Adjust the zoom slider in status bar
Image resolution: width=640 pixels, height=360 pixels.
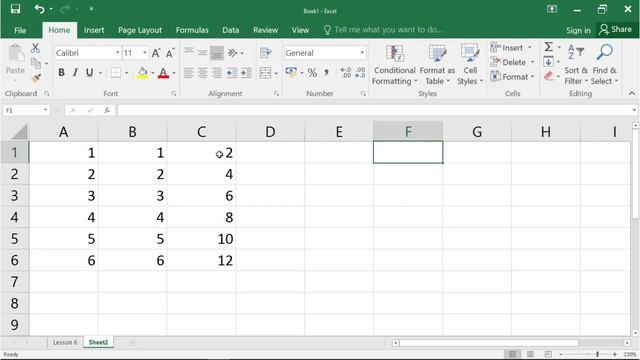click(597, 354)
